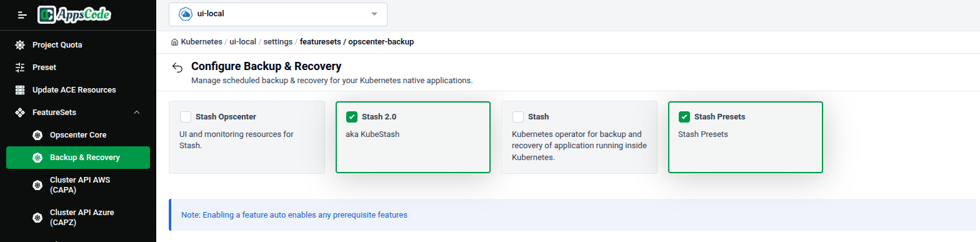Collapse the FeatureSets menu chevron
980x242 pixels.
coord(137,113)
